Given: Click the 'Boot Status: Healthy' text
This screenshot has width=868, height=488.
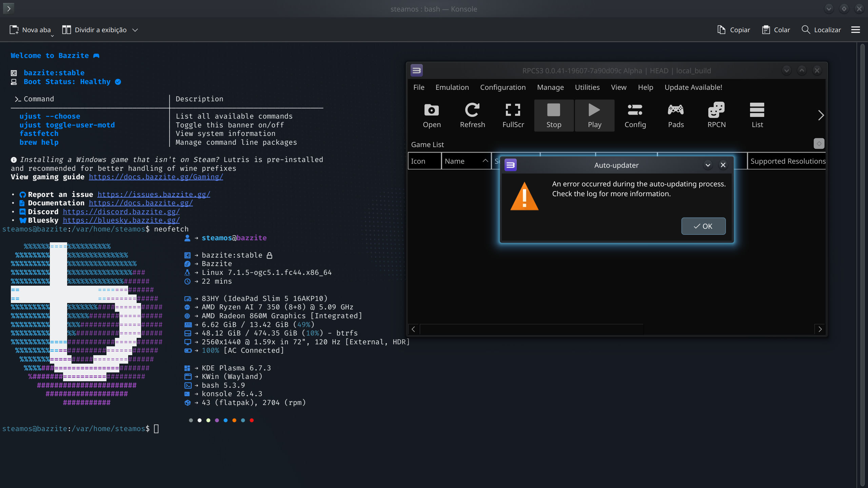Looking at the screenshot, I should pyautogui.click(x=67, y=82).
